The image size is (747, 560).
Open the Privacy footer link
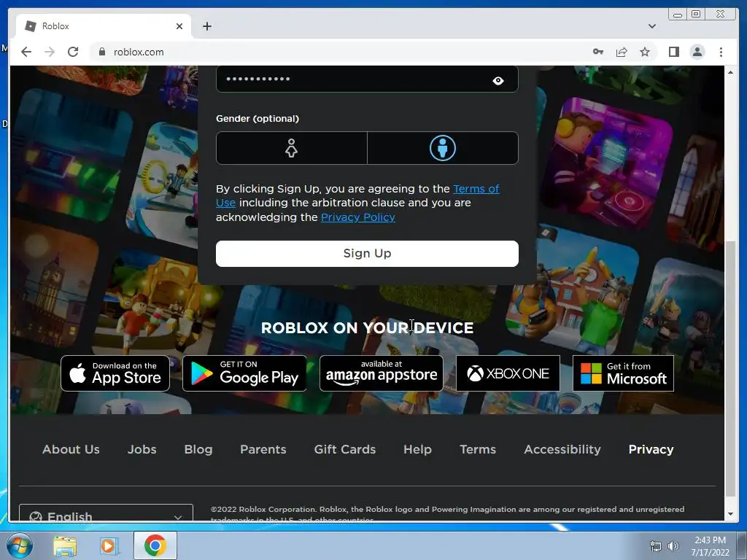651,449
